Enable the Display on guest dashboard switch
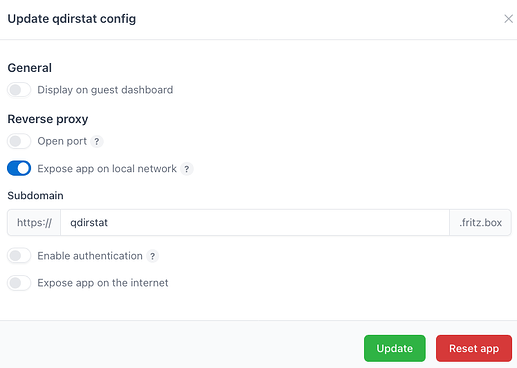Screen dimensions: 517x368 pyautogui.click(x=19, y=90)
